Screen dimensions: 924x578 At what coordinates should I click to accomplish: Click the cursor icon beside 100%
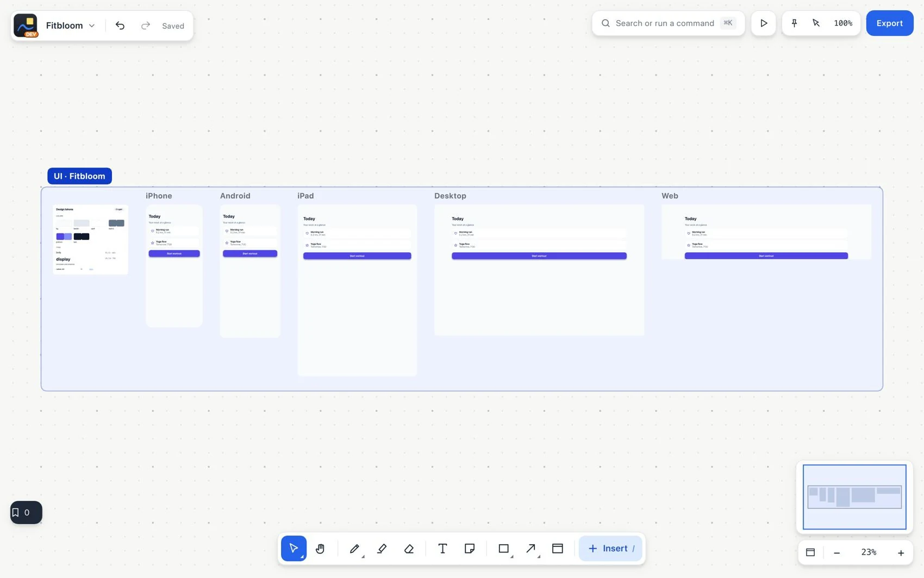click(816, 23)
